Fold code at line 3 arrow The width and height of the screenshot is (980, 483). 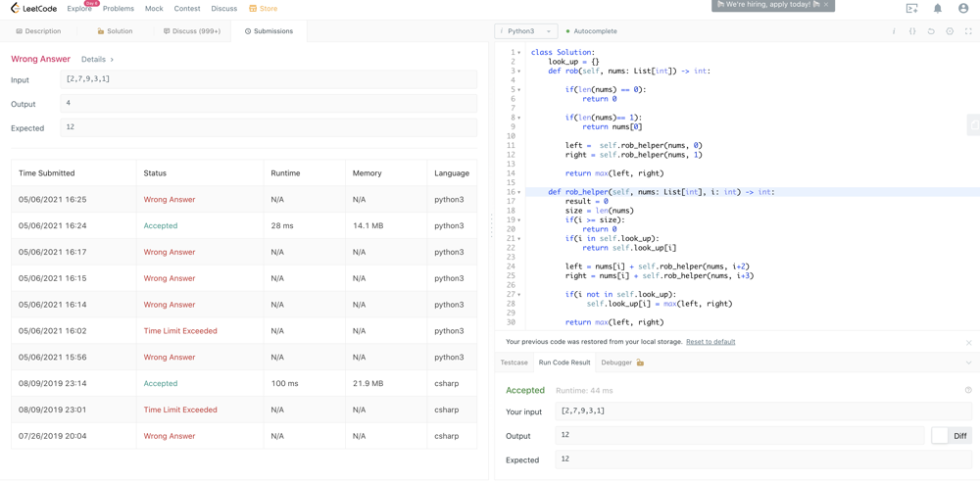tap(519, 72)
